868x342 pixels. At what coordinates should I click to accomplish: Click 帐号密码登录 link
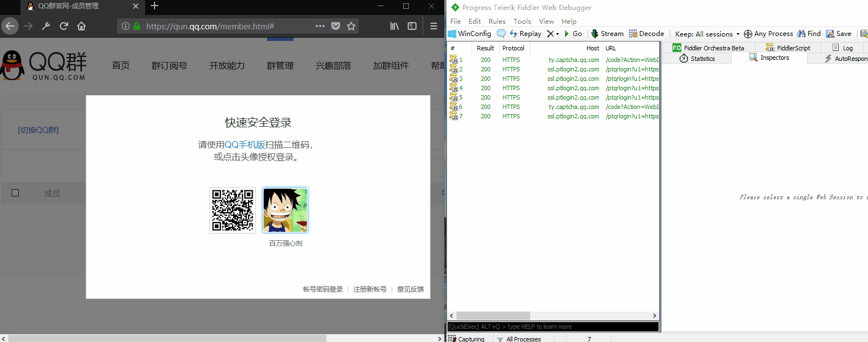323,289
